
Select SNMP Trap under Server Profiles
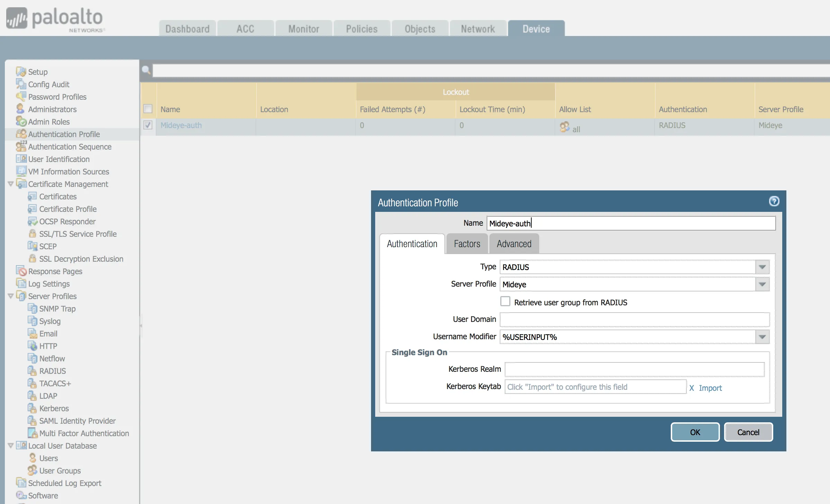pyautogui.click(x=57, y=308)
